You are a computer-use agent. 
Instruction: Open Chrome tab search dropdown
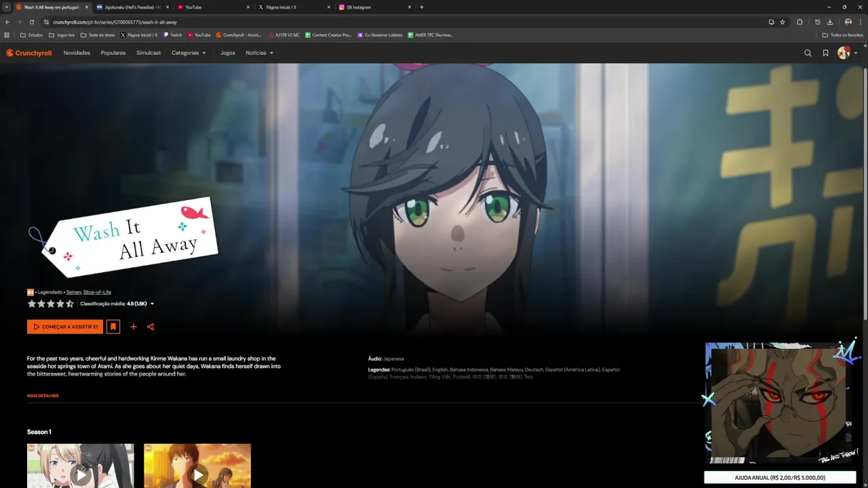7,7
